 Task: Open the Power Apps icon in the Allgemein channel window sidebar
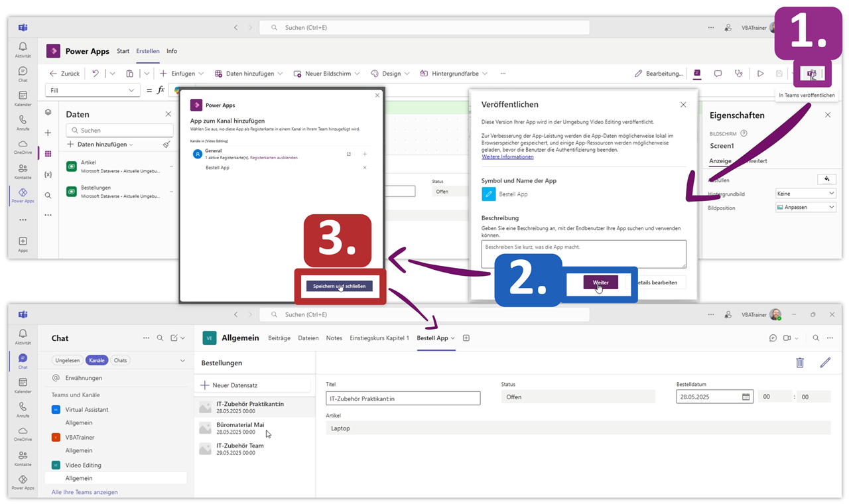point(23,482)
